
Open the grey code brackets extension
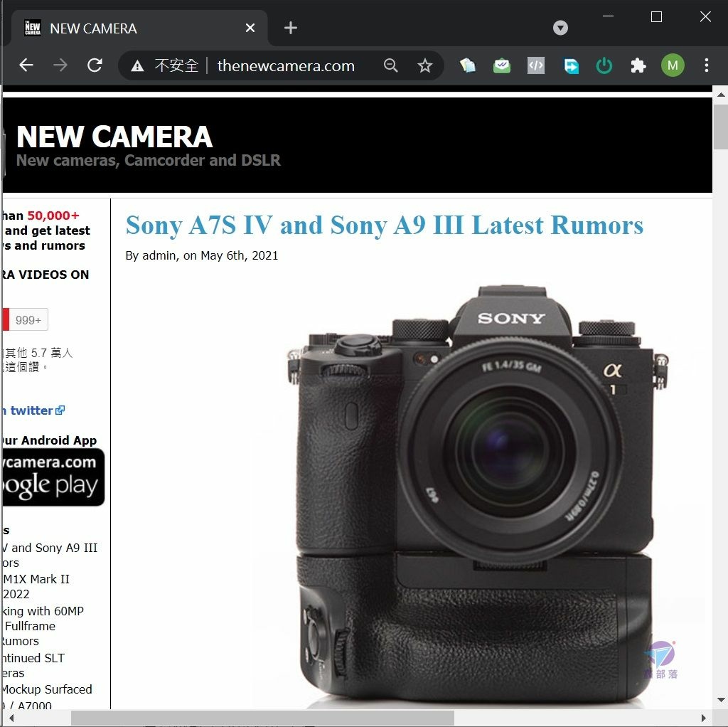536,65
